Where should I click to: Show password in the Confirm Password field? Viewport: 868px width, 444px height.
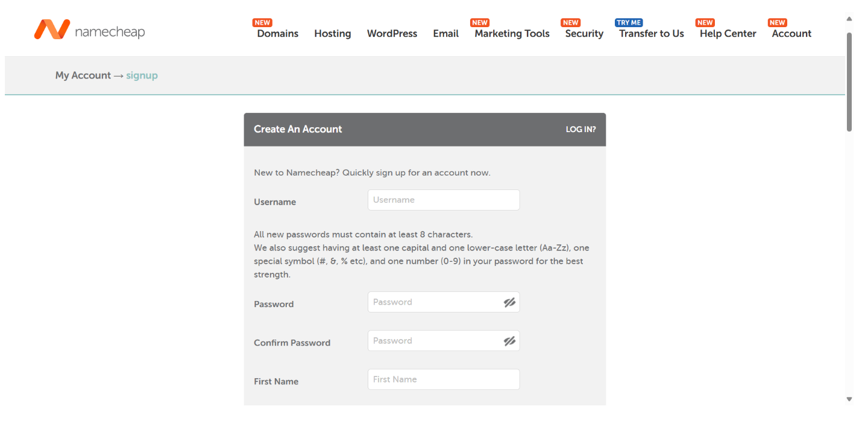pyautogui.click(x=509, y=341)
